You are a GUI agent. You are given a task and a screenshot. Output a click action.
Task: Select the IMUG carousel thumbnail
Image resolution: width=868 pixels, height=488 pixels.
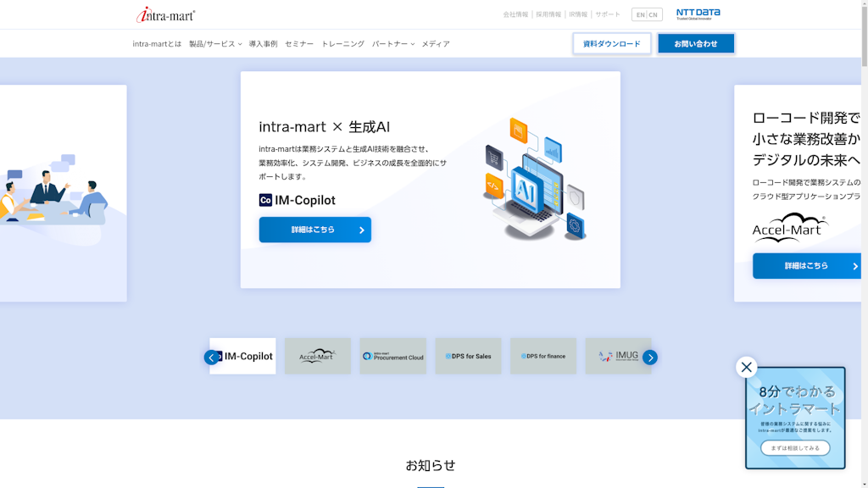(616, 357)
